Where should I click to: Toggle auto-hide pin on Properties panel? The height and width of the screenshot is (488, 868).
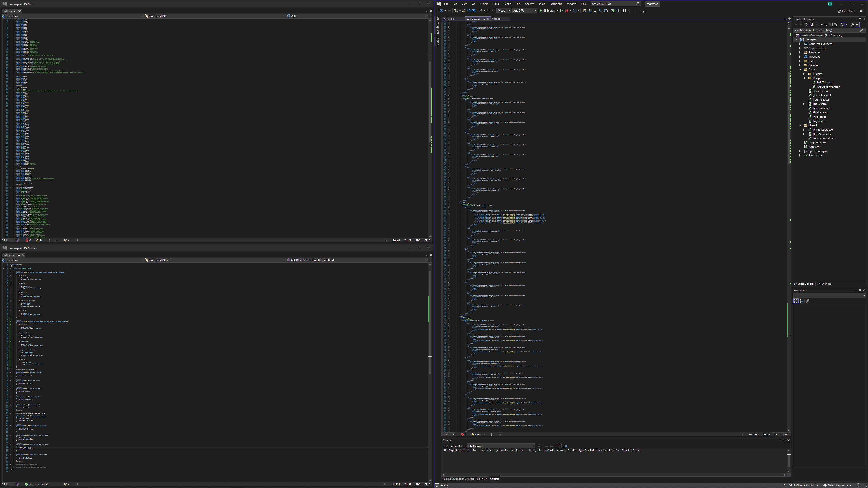pos(860,290)
